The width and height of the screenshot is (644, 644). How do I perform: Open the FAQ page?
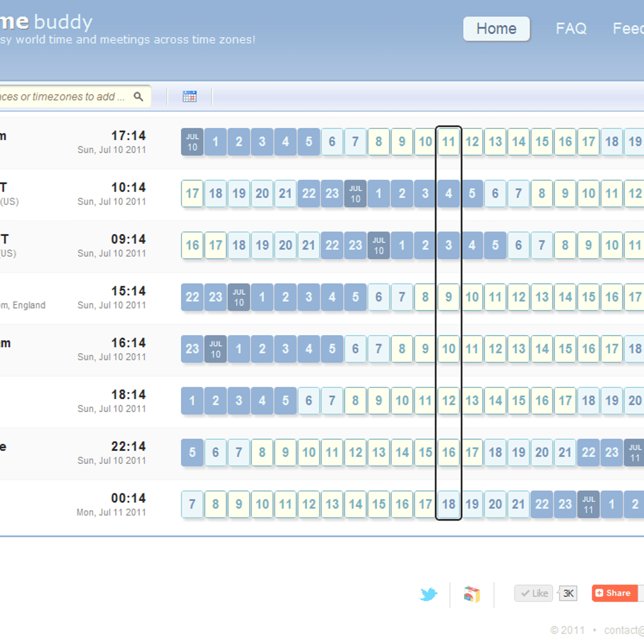pos(571,29)
